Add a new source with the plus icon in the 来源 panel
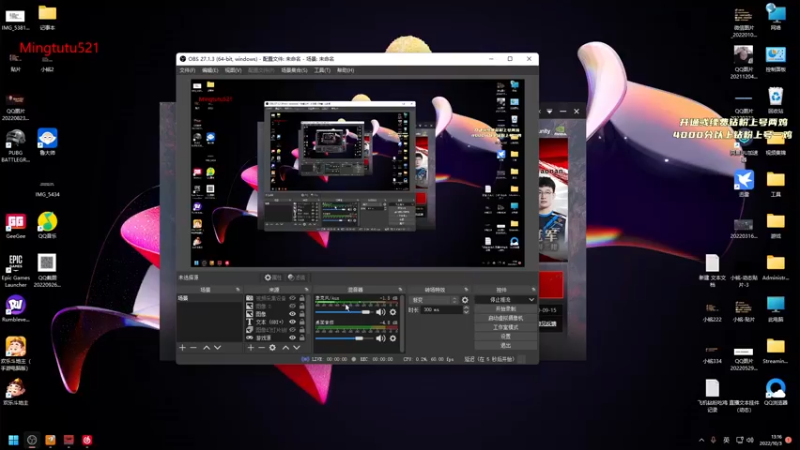 [x=251, y=347]
